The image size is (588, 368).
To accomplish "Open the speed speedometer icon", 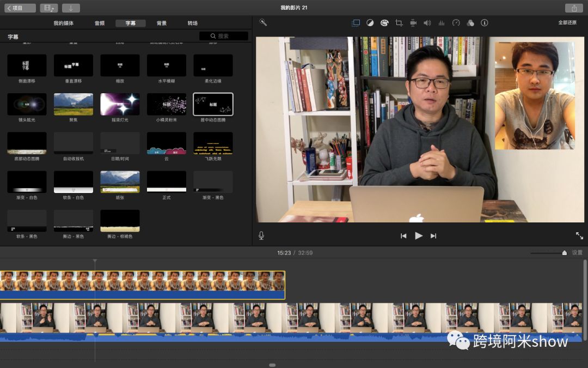I will pos(456,23).
